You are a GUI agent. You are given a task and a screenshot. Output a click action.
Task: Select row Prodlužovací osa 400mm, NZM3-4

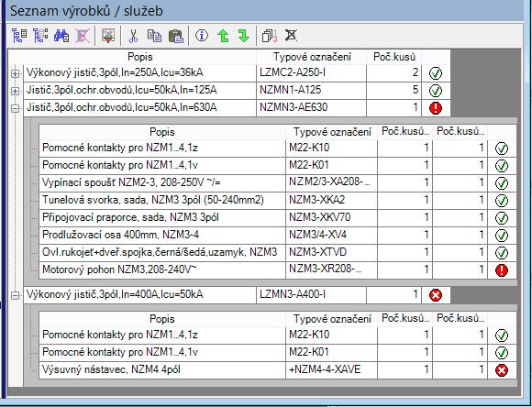pyautogui.click(x=278, y=235)
